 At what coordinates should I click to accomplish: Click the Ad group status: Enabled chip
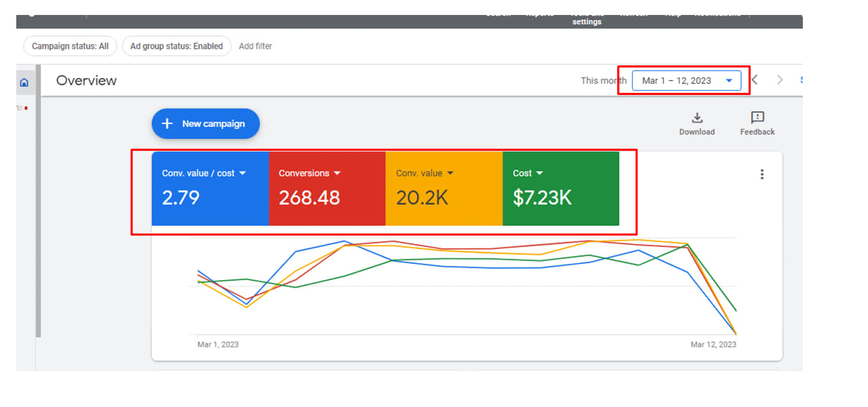point(176,46)
